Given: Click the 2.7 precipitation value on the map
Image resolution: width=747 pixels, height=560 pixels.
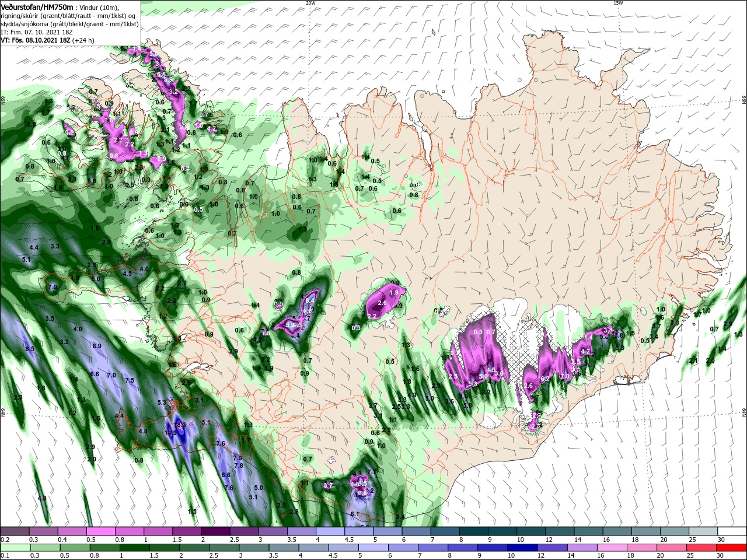Looking at the screenshot, I should [x=182, y=283].
